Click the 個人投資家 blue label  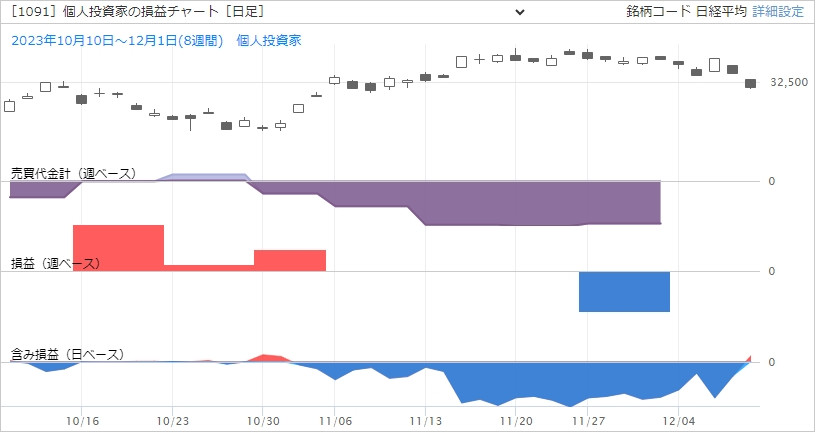pos(269,40)
